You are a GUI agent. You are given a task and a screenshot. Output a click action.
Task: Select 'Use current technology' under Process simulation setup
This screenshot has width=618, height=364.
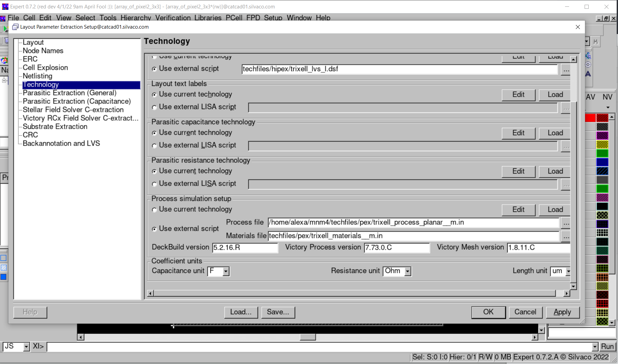point(154,210)
